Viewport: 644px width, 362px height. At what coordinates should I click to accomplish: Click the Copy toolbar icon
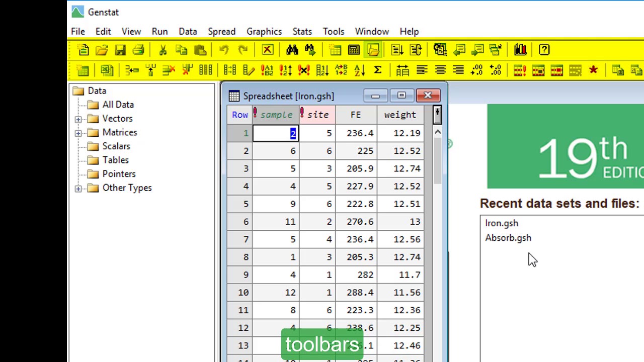182,50
